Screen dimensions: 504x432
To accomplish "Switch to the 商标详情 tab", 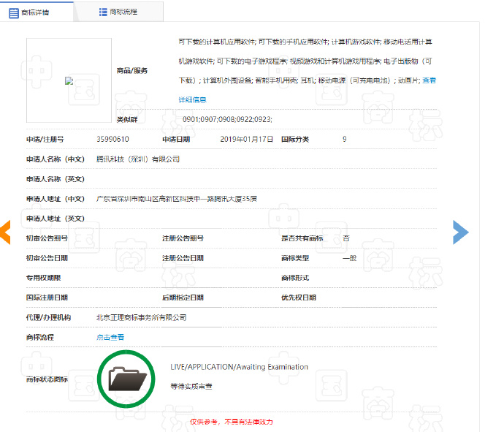I will 37,12.
